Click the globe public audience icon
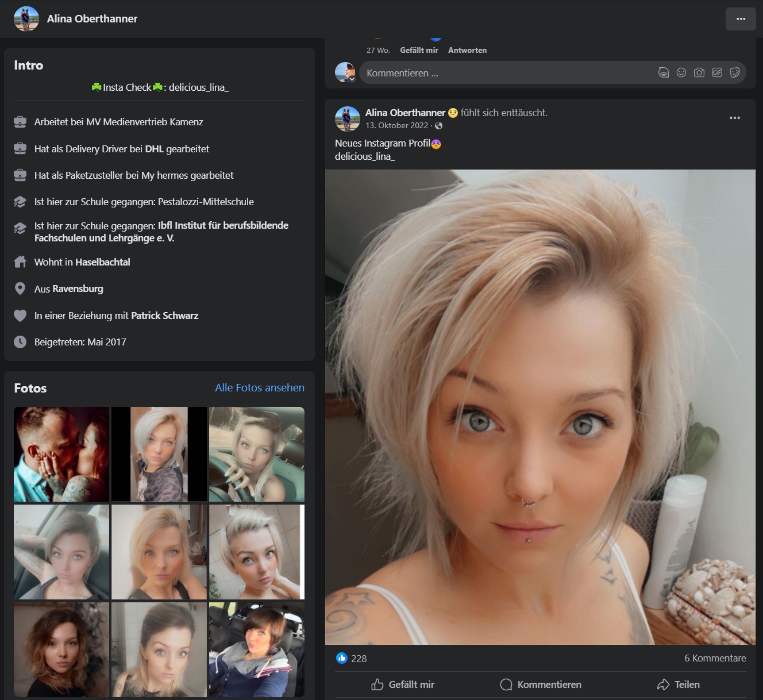The image size is (763, 700). pos(439,126)
